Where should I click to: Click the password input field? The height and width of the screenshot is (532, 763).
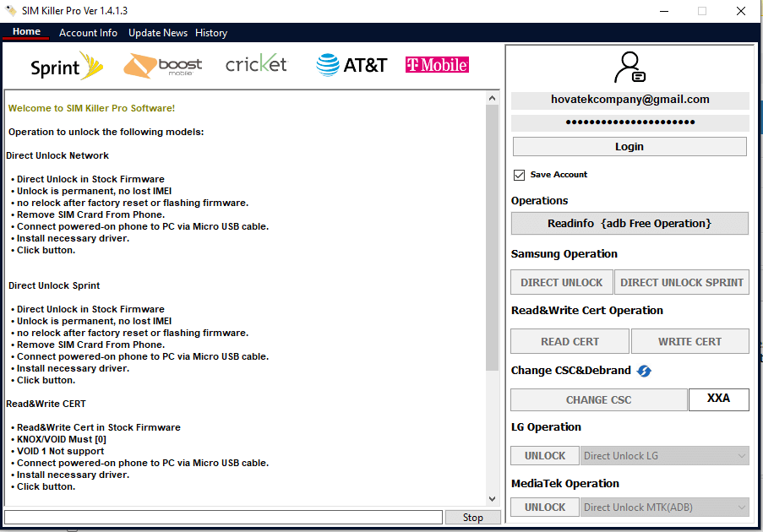pyautogui.click(x=629, y=122)
